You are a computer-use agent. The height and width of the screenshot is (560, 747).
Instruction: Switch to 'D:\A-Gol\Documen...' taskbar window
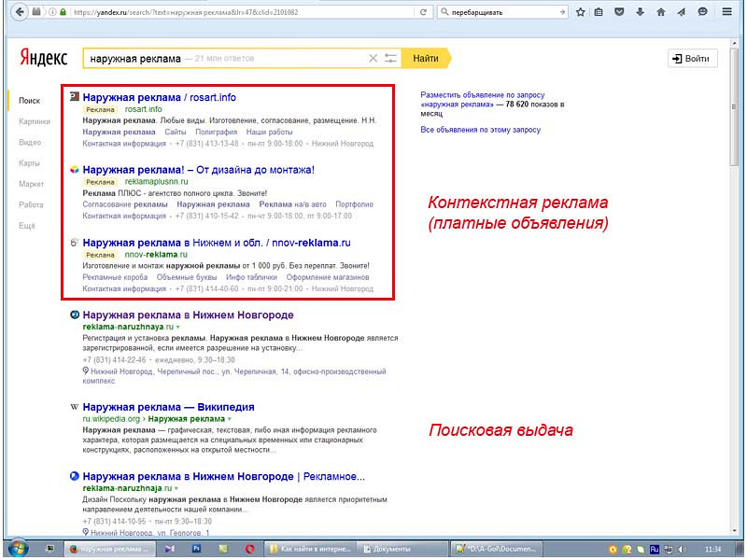498,549
